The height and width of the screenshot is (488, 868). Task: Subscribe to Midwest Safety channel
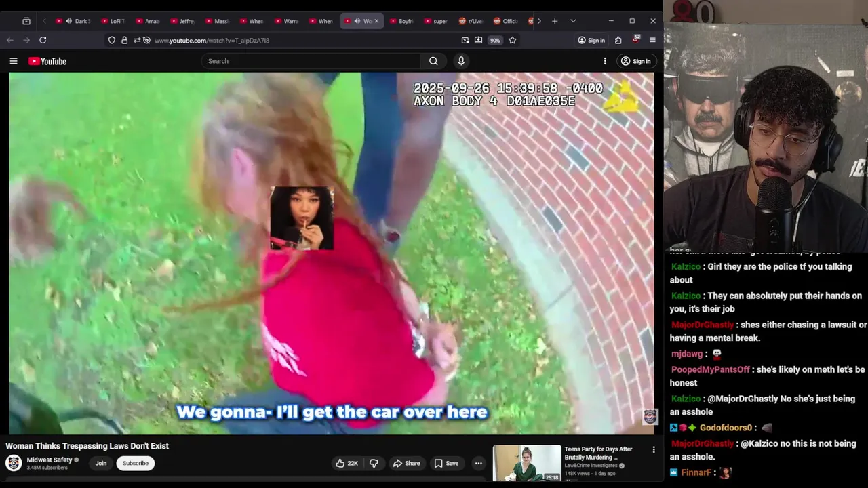135,463
